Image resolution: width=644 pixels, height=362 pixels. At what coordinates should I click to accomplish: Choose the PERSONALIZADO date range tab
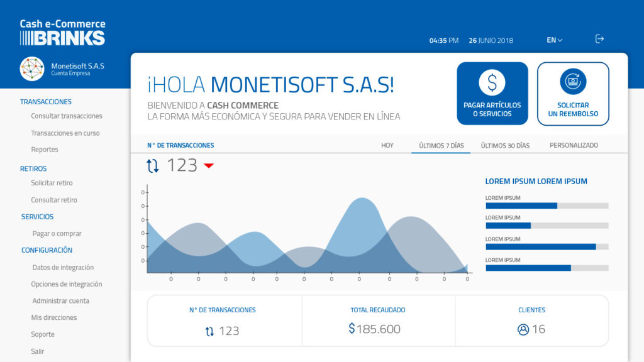click(574, 145)
